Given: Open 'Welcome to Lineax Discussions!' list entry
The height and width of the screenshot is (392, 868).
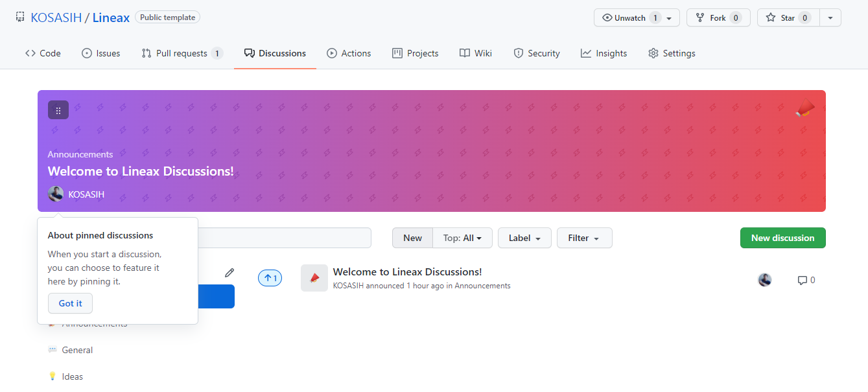Looking at the screenshot, I should pos(407,272).
